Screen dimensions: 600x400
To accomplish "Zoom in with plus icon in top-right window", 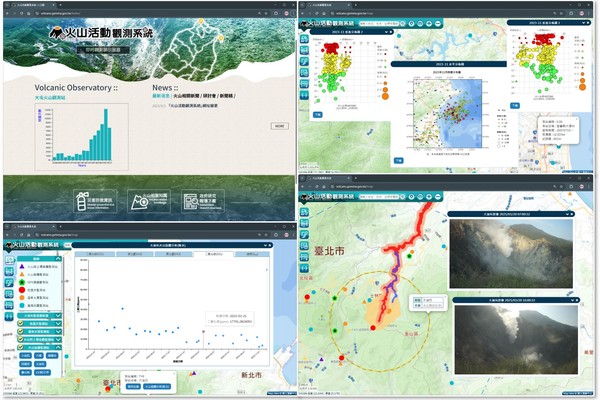I will pos(429,24).
